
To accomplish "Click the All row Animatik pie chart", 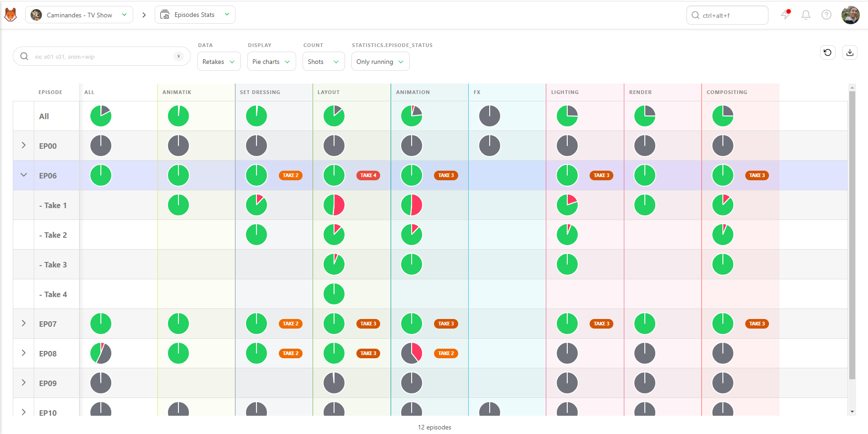I will pyautogui.click(x=178, y=116).
